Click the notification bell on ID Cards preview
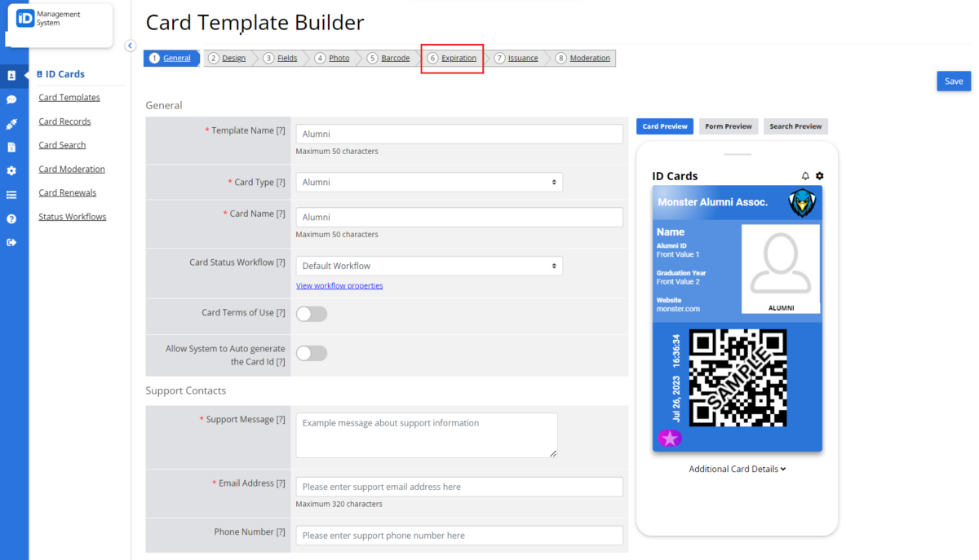The height and width of the screenshot is (560, 979). [805, 175]
